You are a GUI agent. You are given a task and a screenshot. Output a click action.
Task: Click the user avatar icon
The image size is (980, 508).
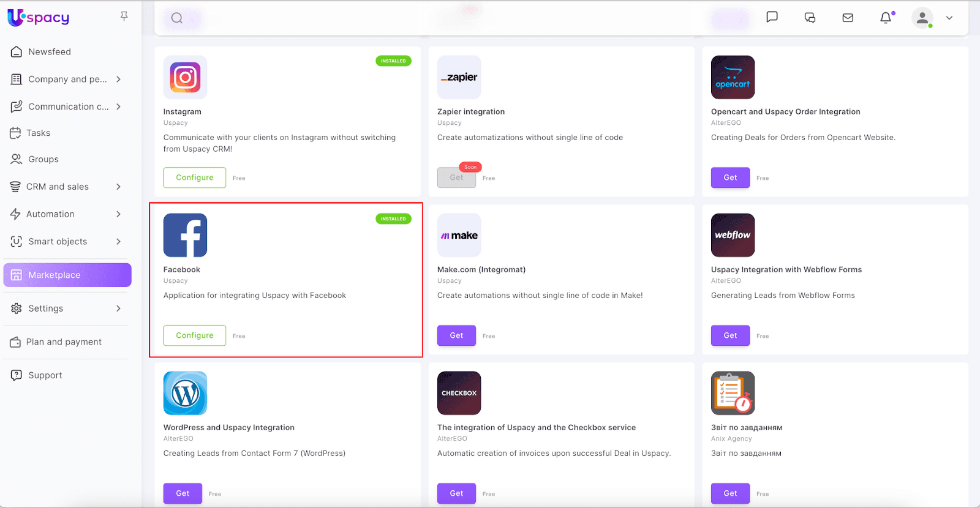coord(922,18)
